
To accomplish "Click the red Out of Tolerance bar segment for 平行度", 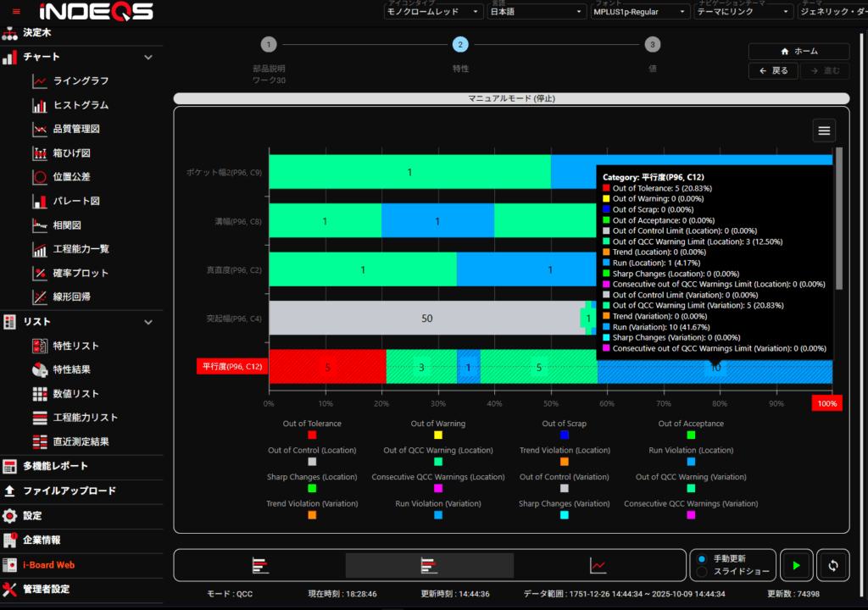I will click(327, 367).
